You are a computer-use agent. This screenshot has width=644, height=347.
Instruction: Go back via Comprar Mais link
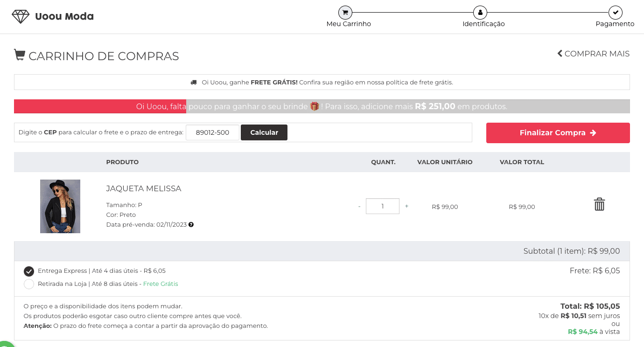point(594,54)
